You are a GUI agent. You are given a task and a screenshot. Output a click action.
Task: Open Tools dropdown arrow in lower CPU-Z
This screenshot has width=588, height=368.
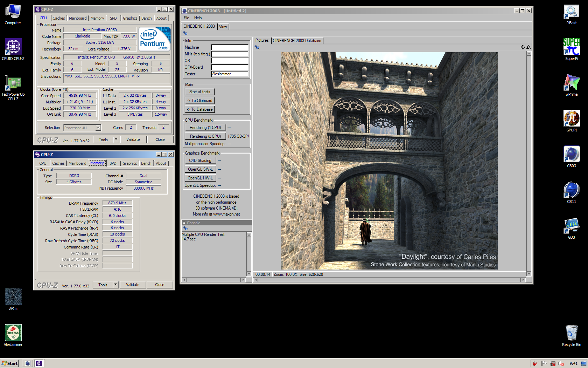(x=116, y=285)
